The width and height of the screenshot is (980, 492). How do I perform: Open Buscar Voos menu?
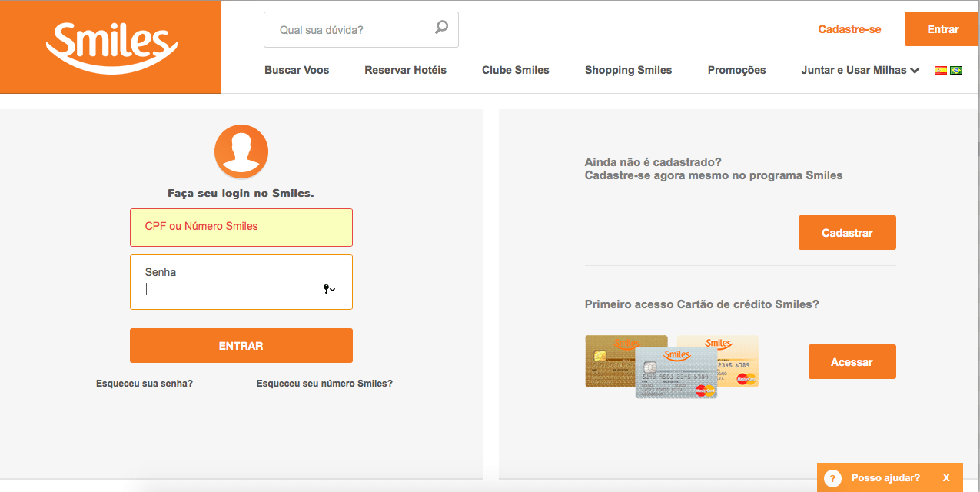click(x=297, y=70)
